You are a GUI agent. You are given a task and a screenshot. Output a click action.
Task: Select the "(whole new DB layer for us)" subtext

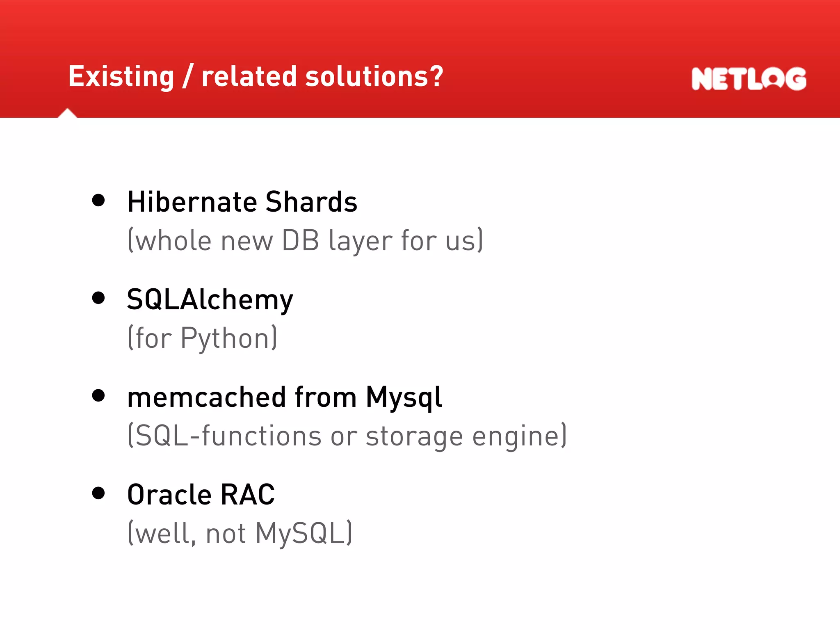pos(306,240)
